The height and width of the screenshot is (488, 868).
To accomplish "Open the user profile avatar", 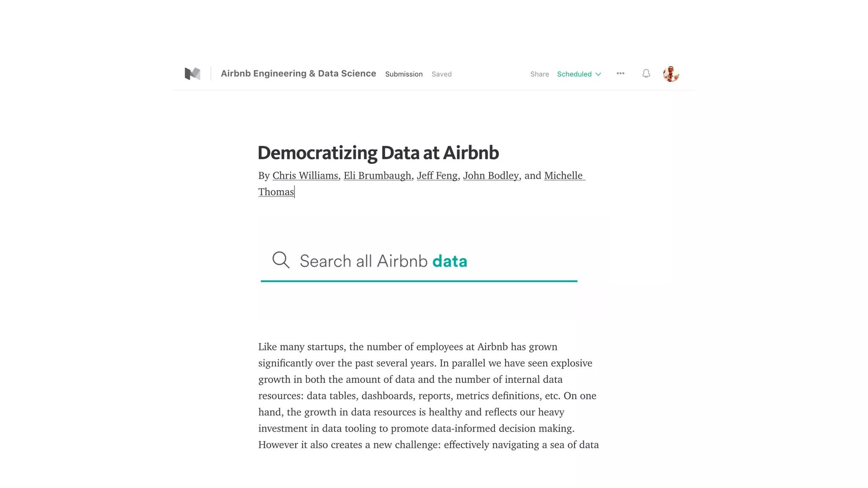I will click(x=671, y=74).
